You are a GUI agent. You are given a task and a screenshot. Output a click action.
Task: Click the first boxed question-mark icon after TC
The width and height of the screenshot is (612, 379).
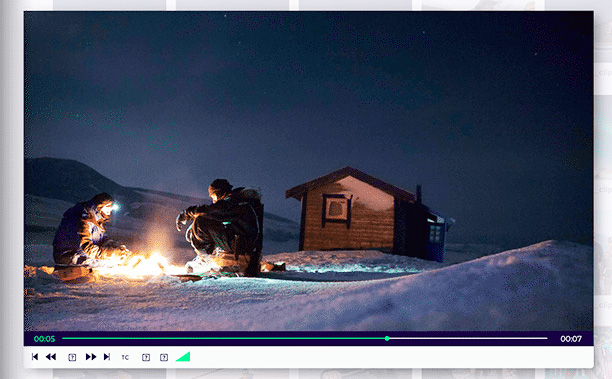(x=146, y=357)
